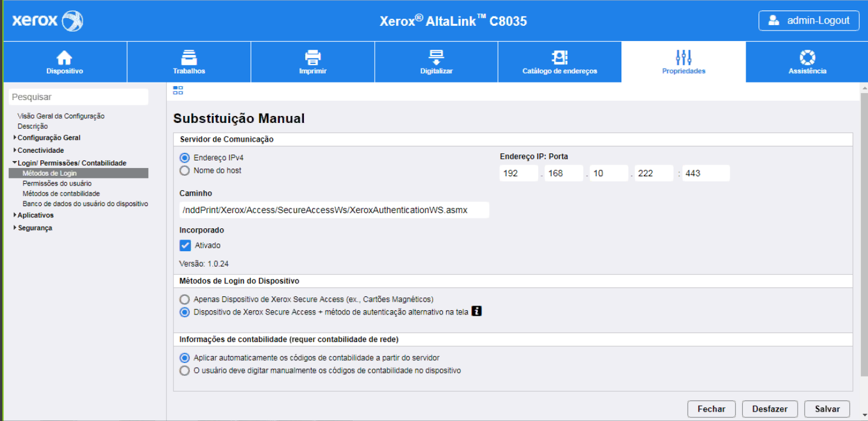The height and width of the screenshot is (421, 868).
Task: Click the Dispositivo home icon
Action: tap(64, 57)
